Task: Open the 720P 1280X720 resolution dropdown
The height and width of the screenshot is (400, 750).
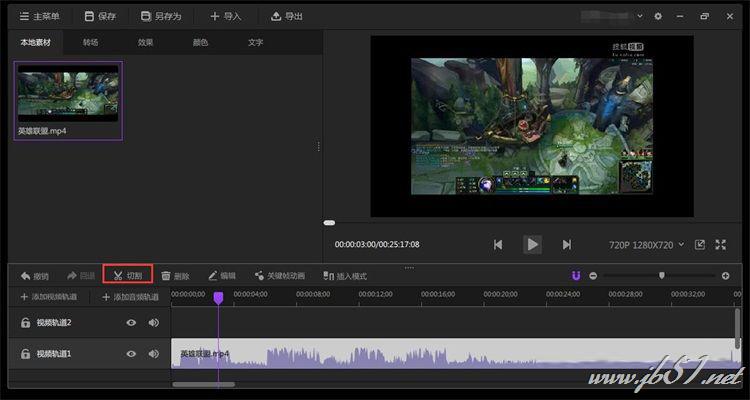Action: point(645,244)
